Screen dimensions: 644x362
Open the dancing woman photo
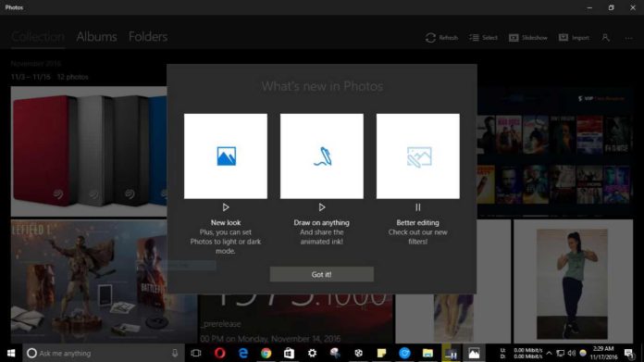point(573,281)
